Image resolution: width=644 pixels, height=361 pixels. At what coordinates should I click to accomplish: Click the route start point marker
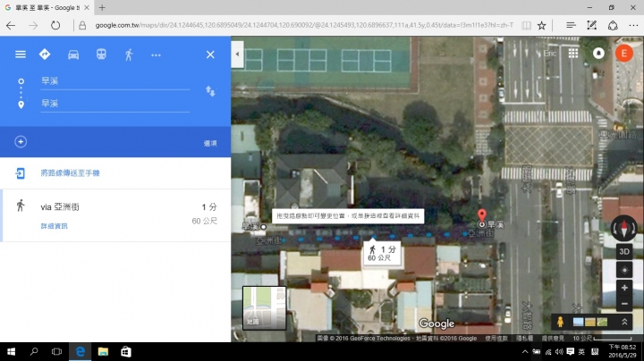point(264,227)
